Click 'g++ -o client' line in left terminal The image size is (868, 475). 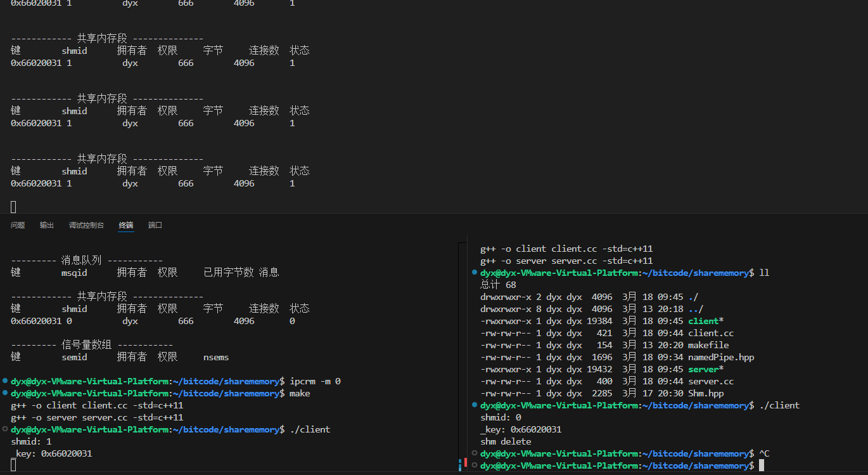97,405
